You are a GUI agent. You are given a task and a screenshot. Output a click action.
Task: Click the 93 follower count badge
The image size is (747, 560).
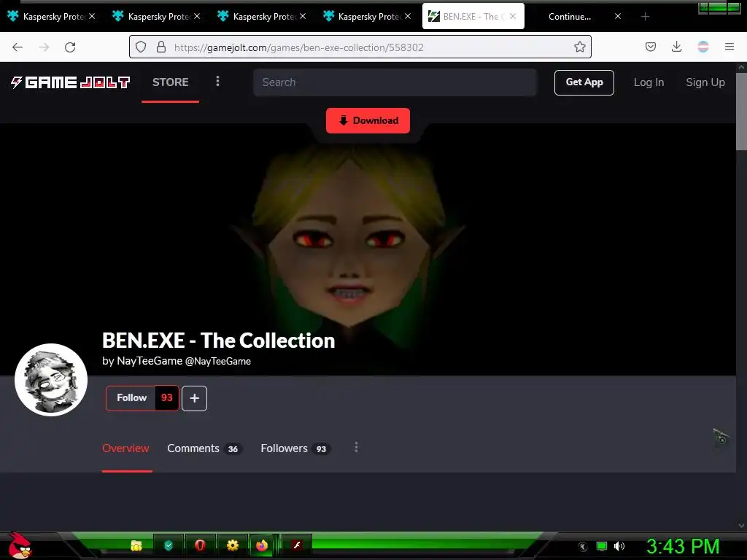click(x=167, y=397)
